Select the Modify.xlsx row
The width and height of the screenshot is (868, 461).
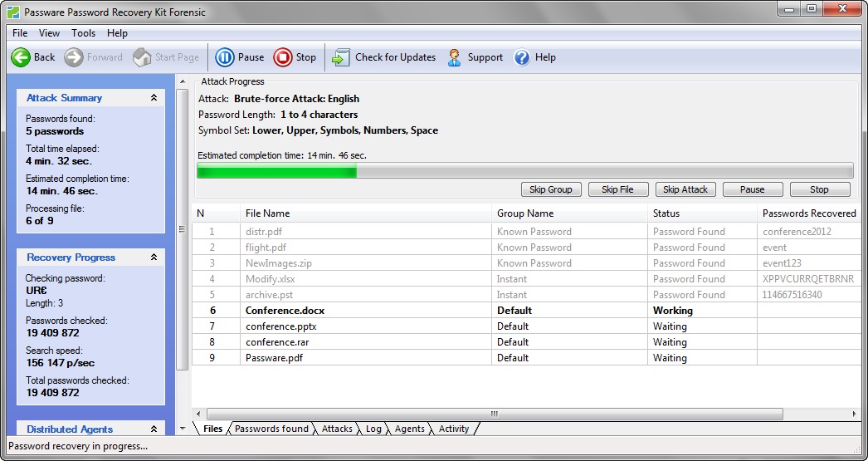pos(526,279)
